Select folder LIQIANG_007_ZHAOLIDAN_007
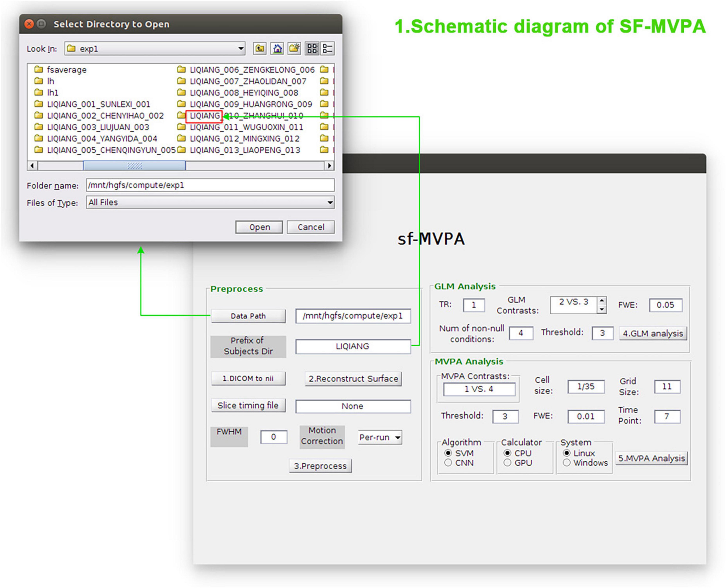The height and width of the screenshot is (588, 726). (x=242, y=81)
